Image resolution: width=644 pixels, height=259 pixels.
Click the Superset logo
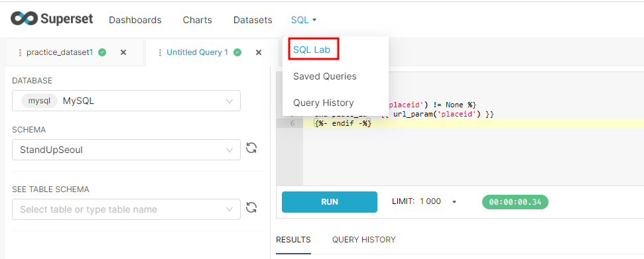click(x=52, y=19)
